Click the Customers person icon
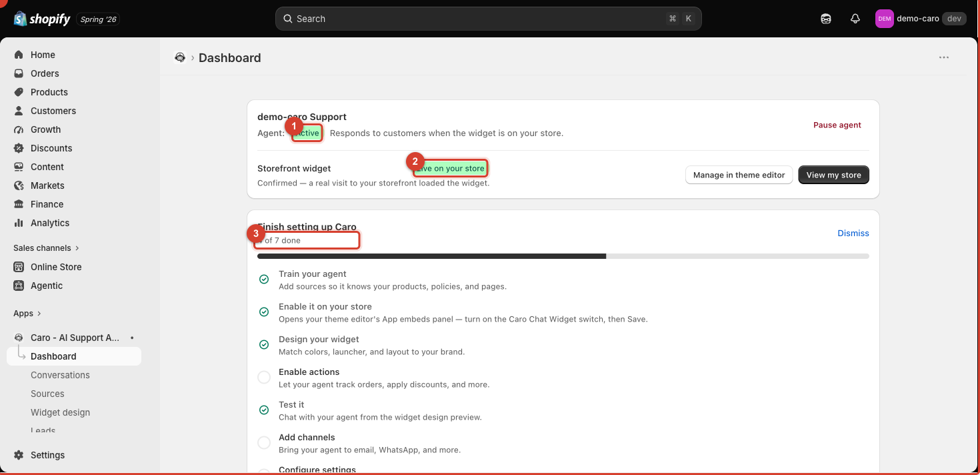 [x=19, y=111]
